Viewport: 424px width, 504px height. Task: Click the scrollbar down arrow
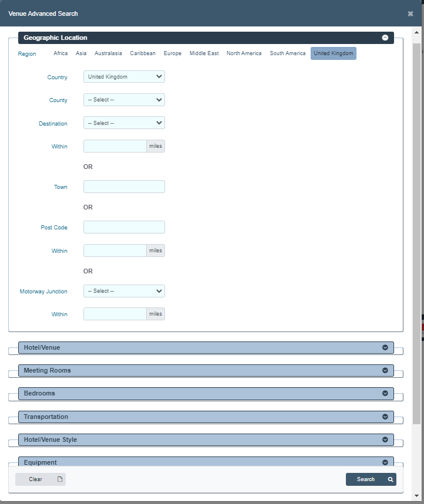coord(416,495)
